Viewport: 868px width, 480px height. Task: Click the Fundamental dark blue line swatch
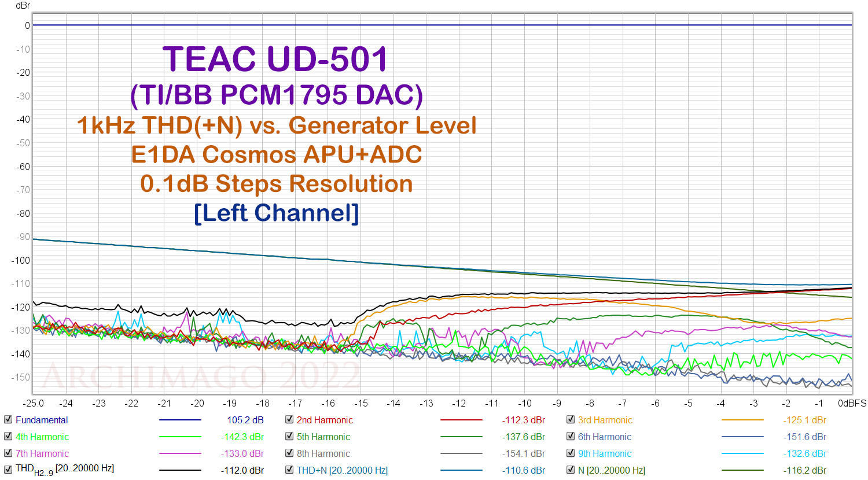pos(180,420)
